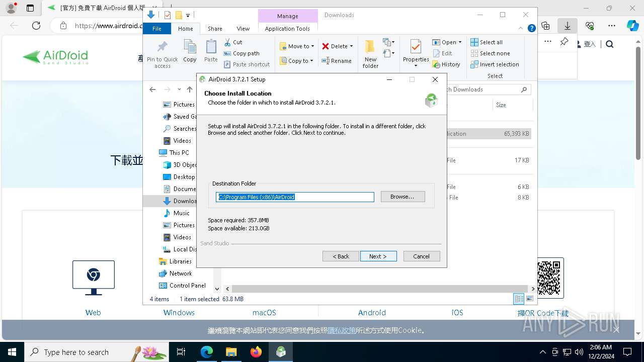
Task: Switch Explorer to Details view icon
Action: point(519,299)
